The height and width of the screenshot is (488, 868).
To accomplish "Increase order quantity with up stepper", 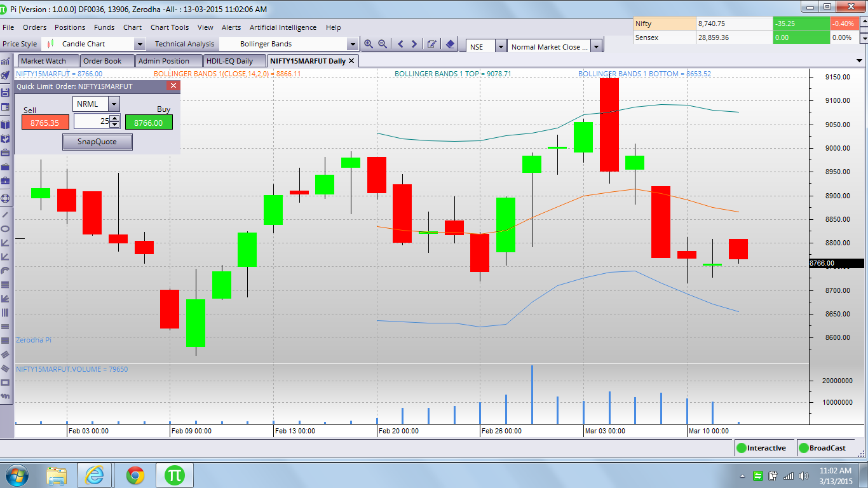I will (x=114, y=118).
